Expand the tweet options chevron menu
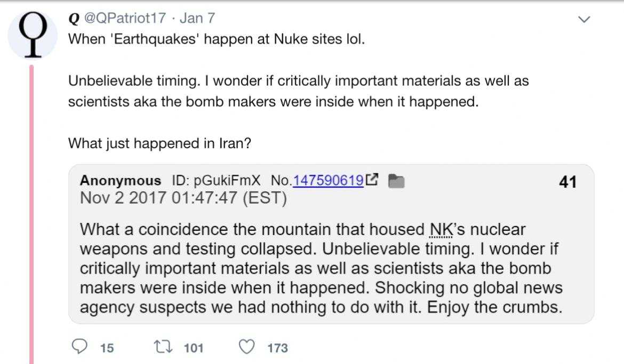The width and height of the screenshot is (624, 364). pos(585,19)
